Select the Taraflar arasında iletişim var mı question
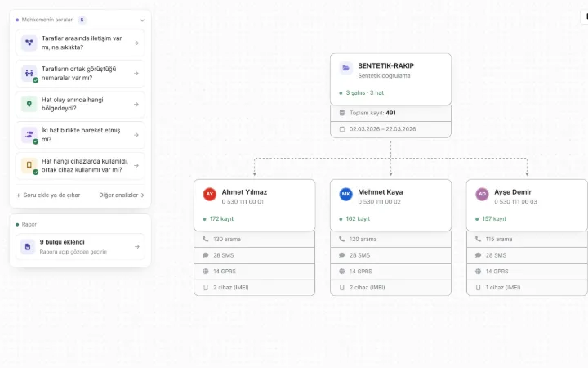 (80, 43)
